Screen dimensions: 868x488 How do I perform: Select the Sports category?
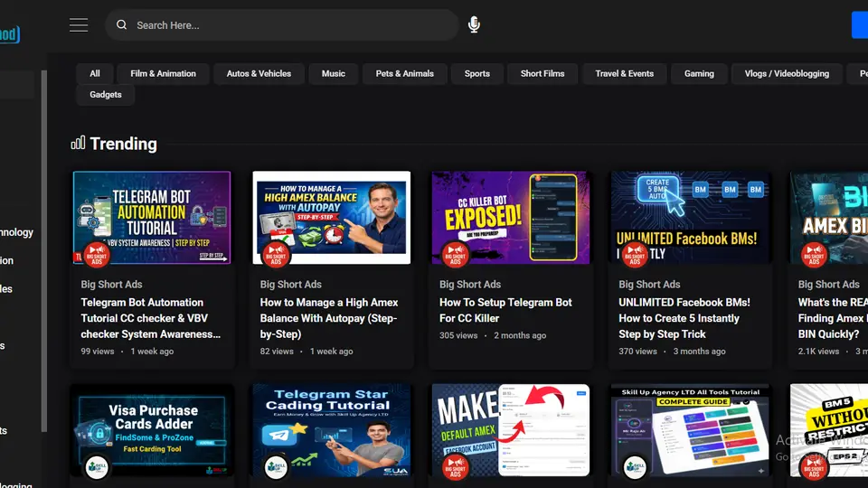click(x=477, y=73)
